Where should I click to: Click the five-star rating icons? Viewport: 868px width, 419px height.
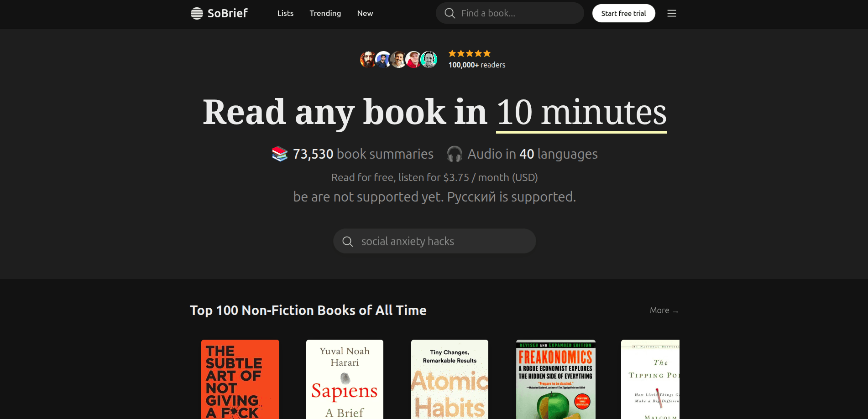[470, 53]
